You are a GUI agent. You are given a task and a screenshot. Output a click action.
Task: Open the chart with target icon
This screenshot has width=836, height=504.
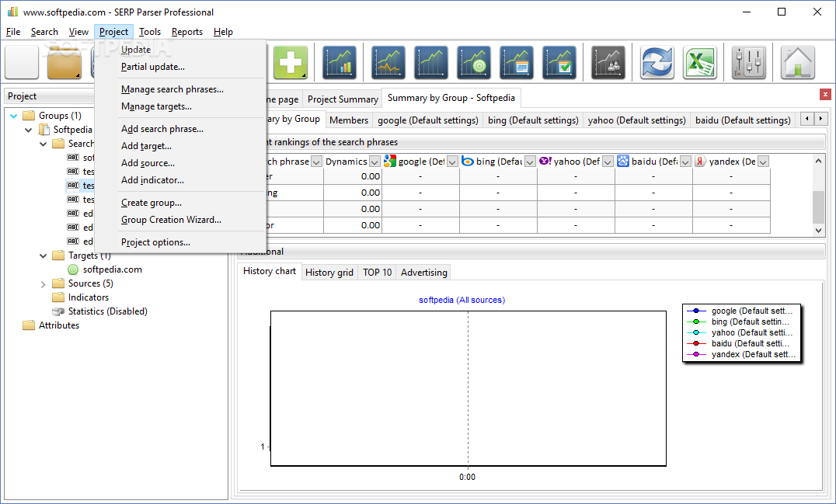click(x=474, y=62)
